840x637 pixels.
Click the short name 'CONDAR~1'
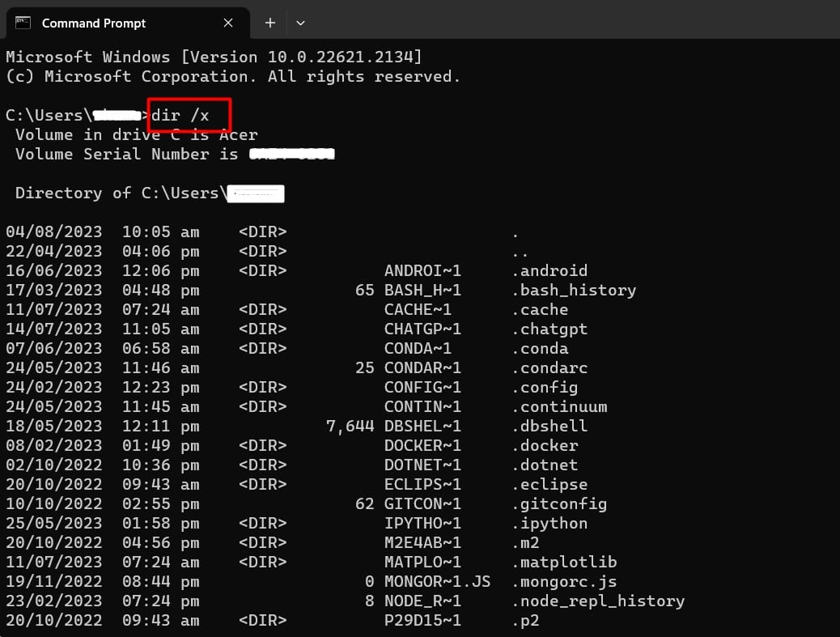[x=422, y=367]
